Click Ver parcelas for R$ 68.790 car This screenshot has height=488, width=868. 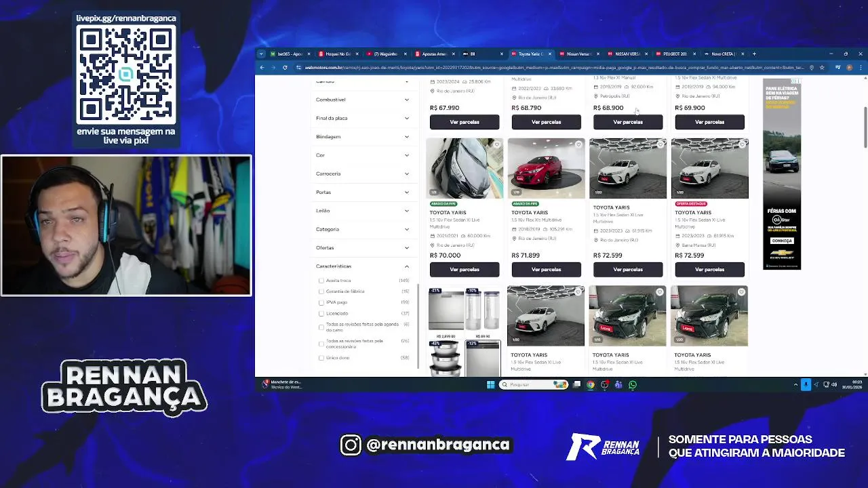(546, 122)
